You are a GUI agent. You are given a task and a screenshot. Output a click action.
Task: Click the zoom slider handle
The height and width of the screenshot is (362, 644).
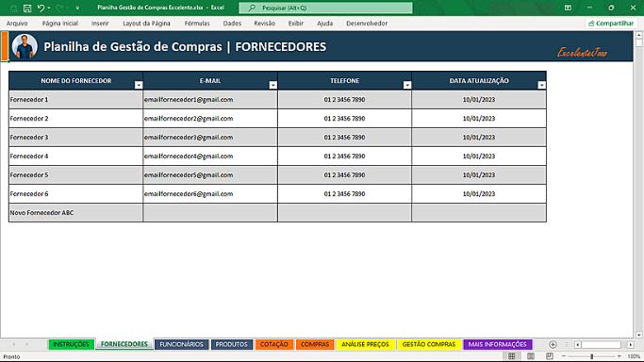coord(592,356)
